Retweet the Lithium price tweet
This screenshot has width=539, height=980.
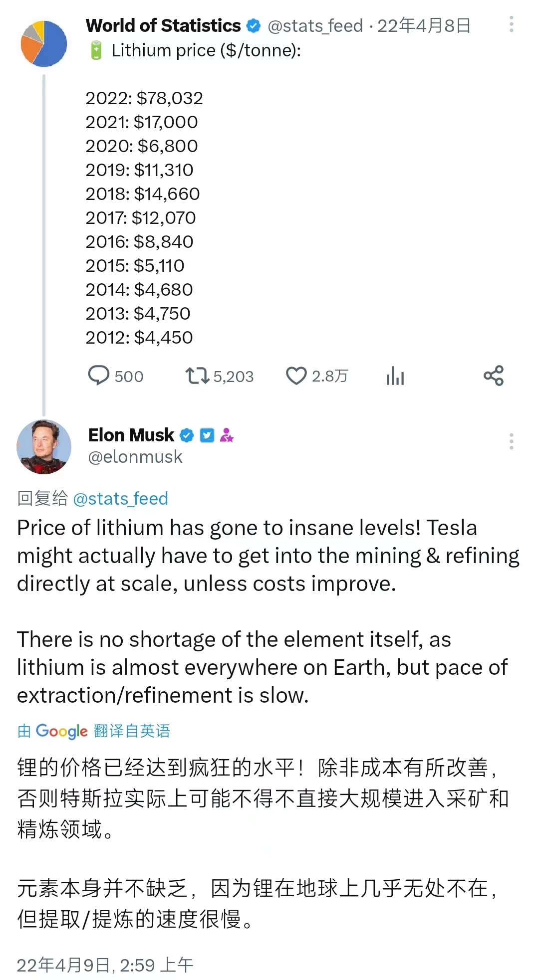(x=197, y=376)
